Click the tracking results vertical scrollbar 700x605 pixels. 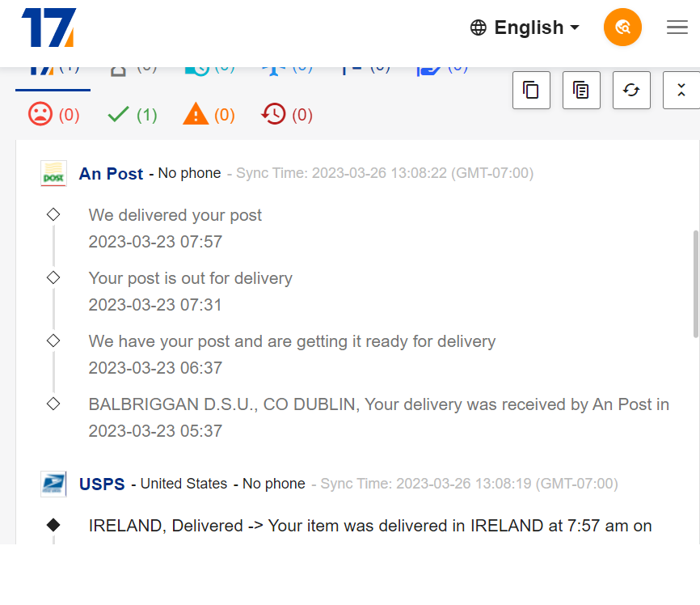click(695, 284)
